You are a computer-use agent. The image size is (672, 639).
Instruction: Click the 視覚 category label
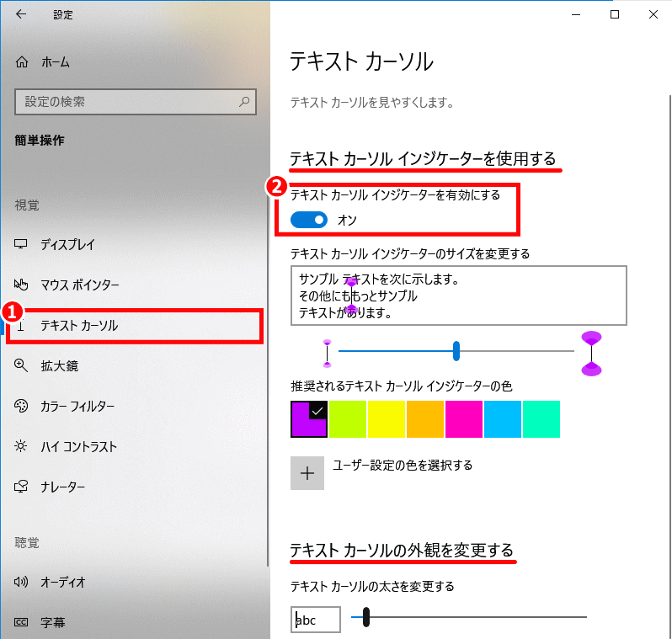coord(27,205)
